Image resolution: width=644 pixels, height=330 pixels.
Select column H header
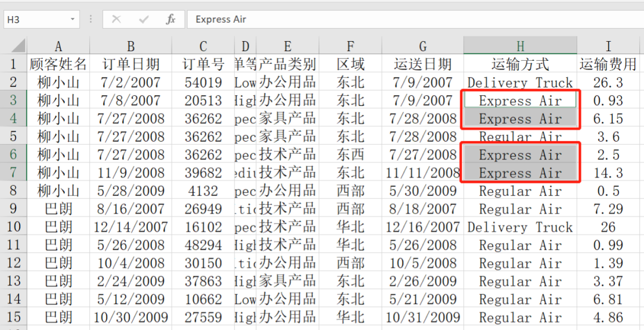[x=521, y=45]
